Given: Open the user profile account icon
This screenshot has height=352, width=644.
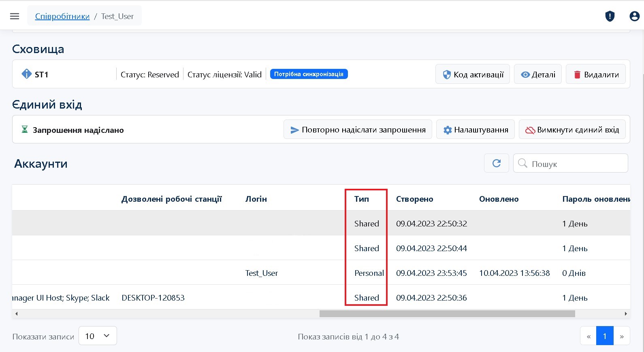Looking at the screenshot, I should tap(634, 16).
